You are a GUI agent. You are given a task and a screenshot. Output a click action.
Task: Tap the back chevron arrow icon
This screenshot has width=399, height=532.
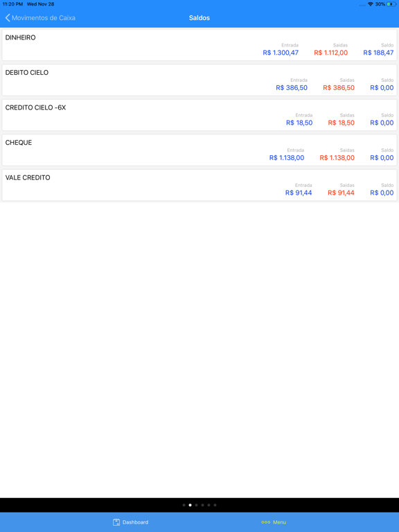click(8, 17)
